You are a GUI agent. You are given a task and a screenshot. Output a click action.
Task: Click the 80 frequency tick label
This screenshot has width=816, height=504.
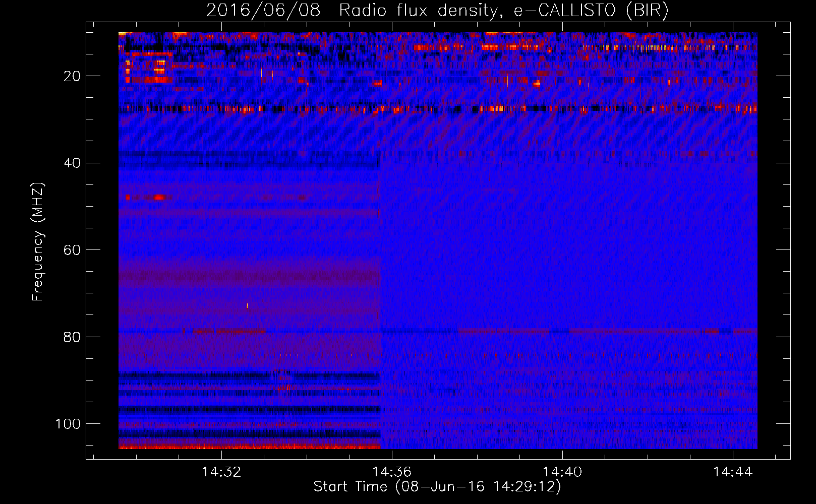point(73,337)
